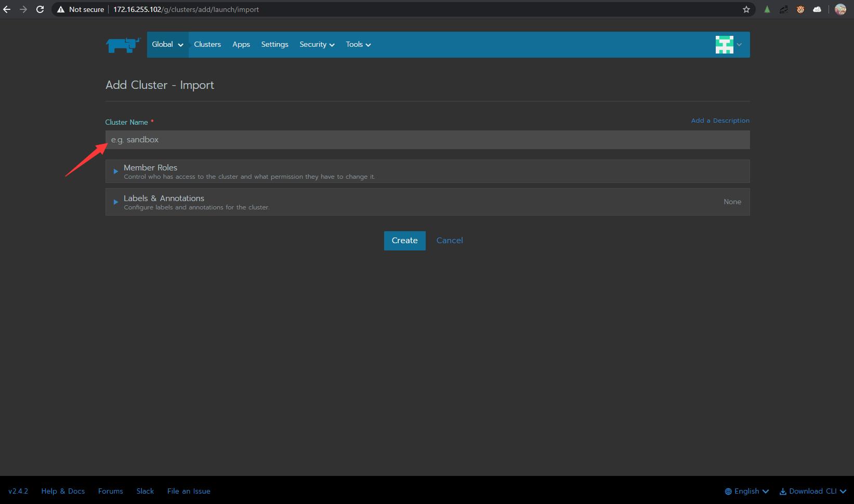854x504 pixels.
Task: Bookmark this page with star icon
Action: pos(746,9)
